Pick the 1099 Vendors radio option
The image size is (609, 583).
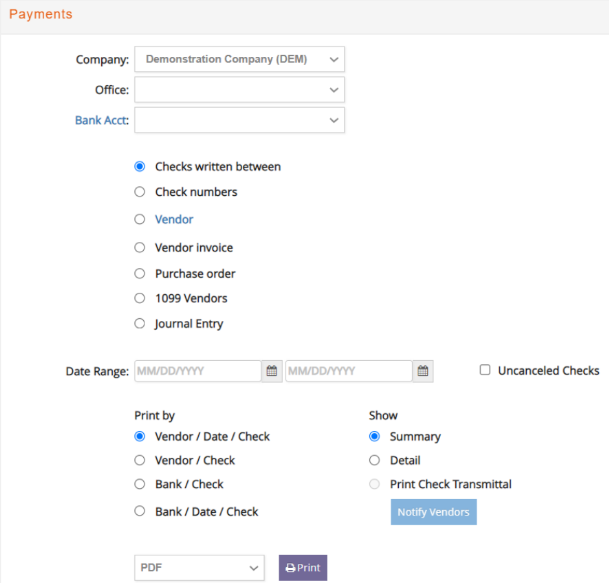click(140, 298)
